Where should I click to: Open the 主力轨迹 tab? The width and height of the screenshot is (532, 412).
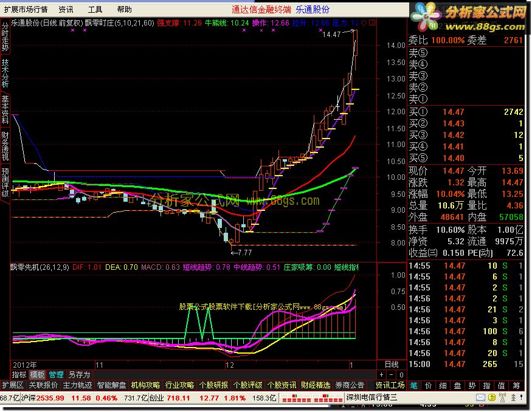77,385
